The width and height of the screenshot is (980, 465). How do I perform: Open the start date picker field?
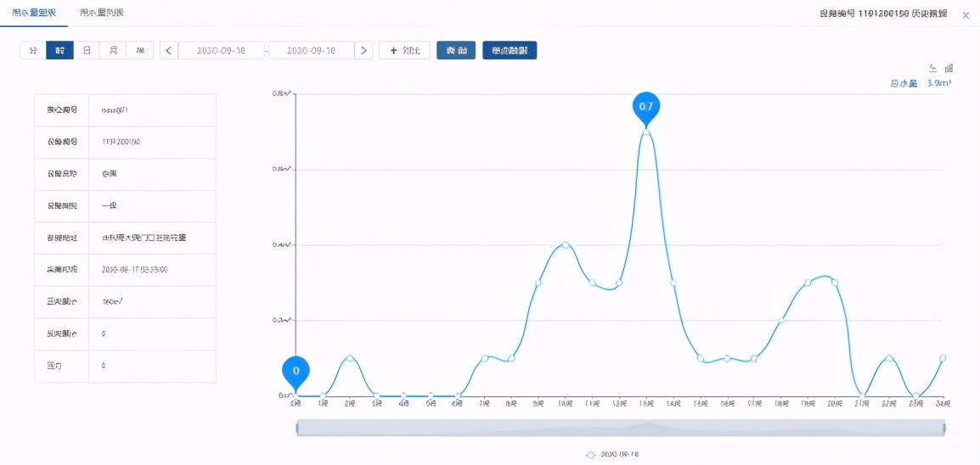(222, 51)
